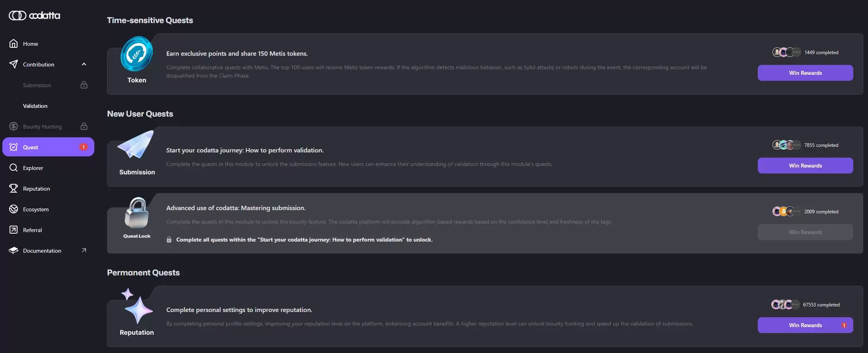
Task: Click the Referral arrow-box icon
Action: 14,230
